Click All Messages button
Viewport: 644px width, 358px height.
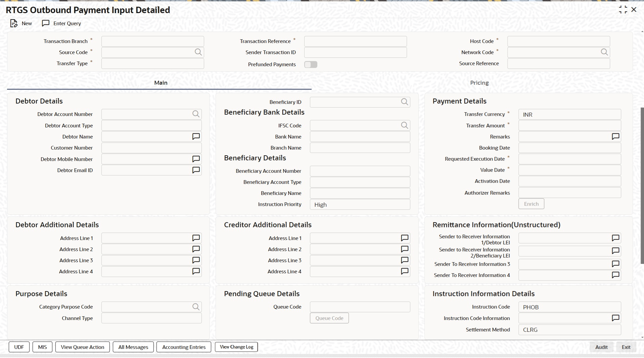click(133, 347)
